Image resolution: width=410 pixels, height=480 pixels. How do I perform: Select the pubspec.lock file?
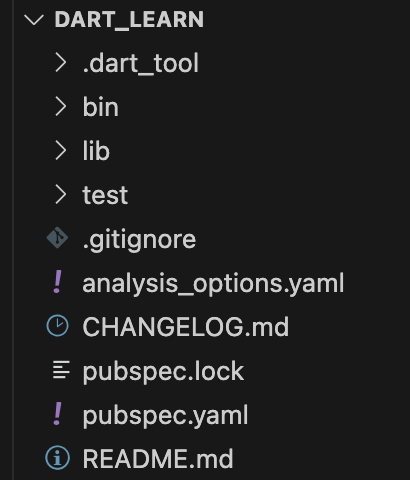click(163, 371)
